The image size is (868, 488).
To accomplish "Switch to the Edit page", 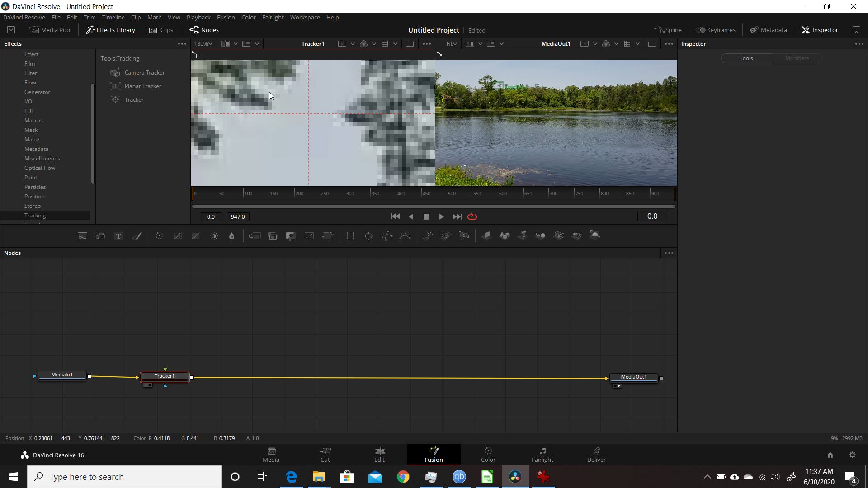I will [x=379, y=455].
